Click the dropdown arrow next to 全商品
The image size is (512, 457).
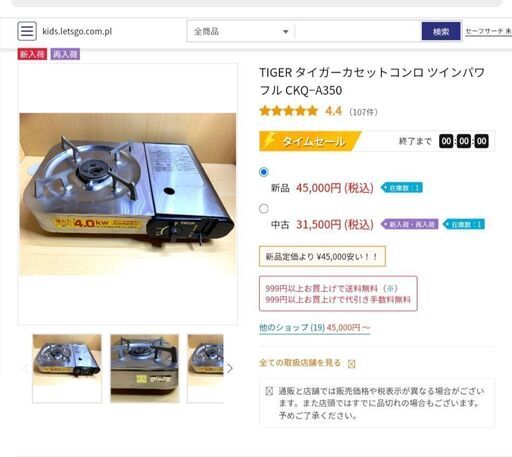coord(286,32)
